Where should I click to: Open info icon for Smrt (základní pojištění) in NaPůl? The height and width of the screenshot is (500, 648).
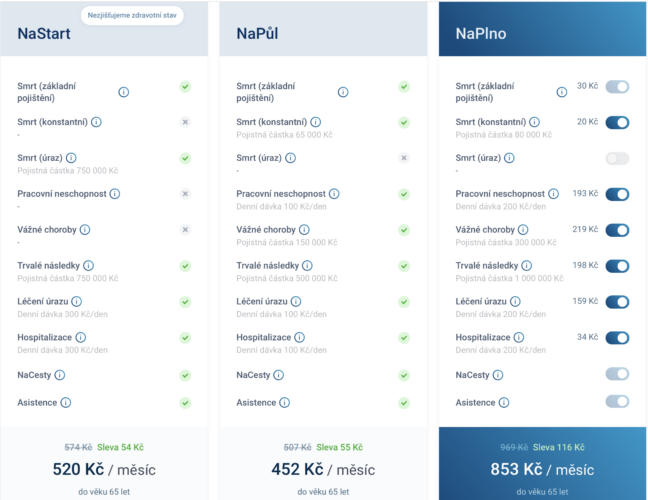[x=343, y=92]
